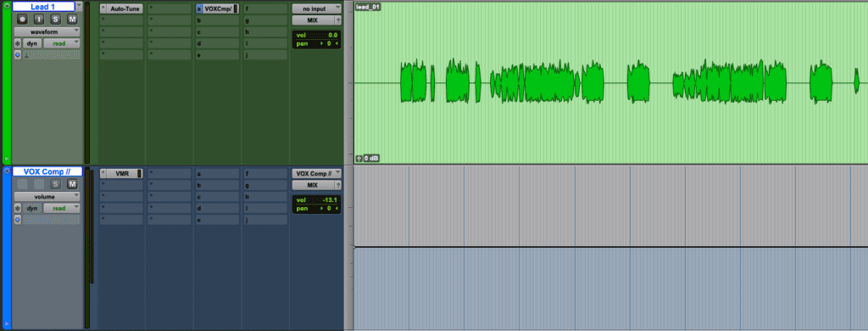
Task: Click the VMR insert meter indicator
Action: [140, 173]
